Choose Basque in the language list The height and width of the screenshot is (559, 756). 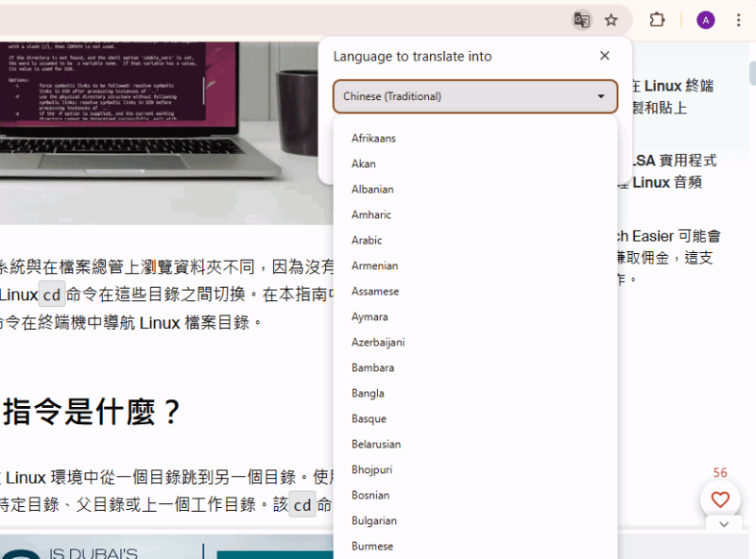(369, 418)
